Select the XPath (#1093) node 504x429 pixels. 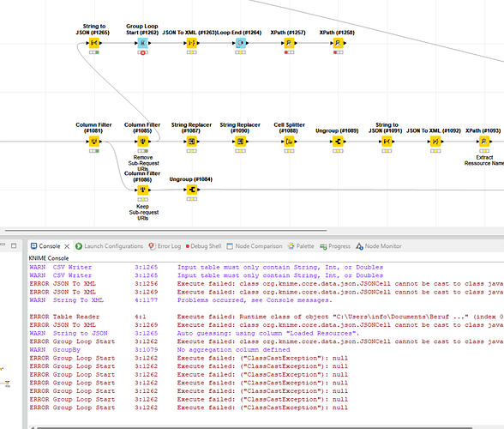coord(484,142)
